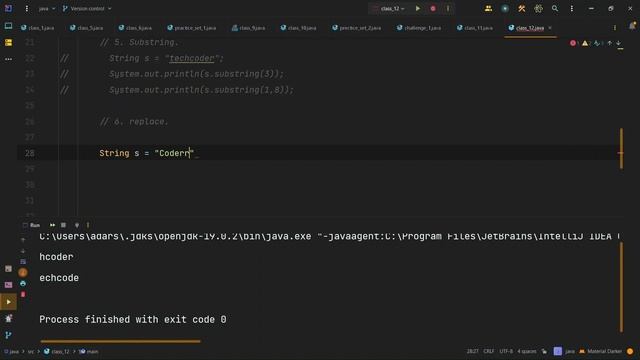640x360 pixels.
Task: Open Build tools hammer icon
Action: coord(522,8)
